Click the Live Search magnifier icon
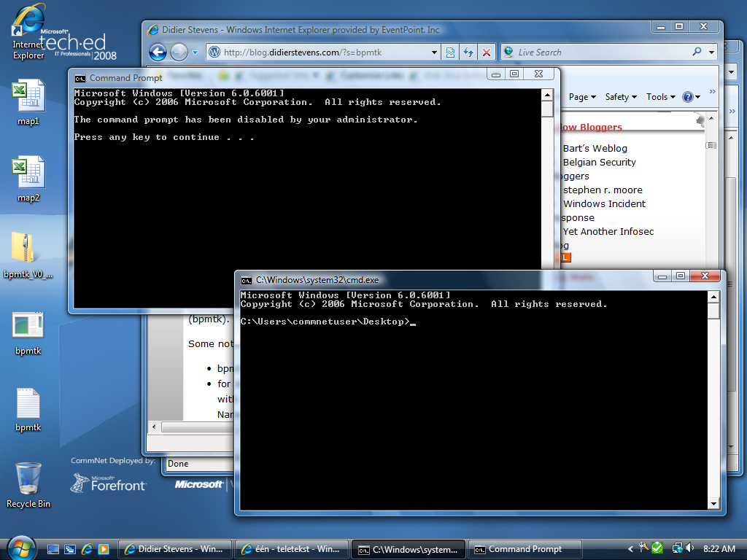747x560 pixels. click(x=697, y=52)
